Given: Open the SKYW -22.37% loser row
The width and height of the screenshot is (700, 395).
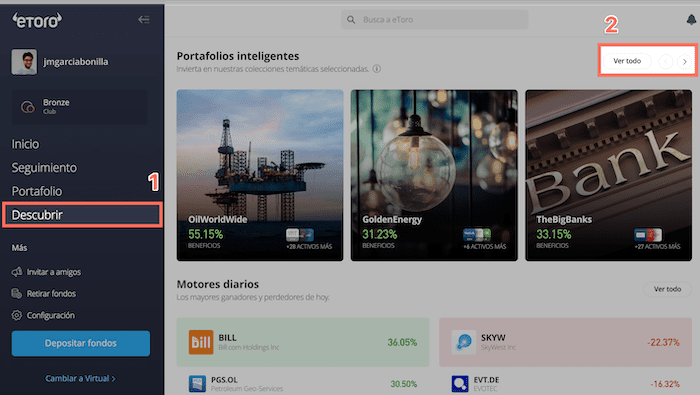Looking at the screenshot, I should pyautogui.click(x=566, y=342).
